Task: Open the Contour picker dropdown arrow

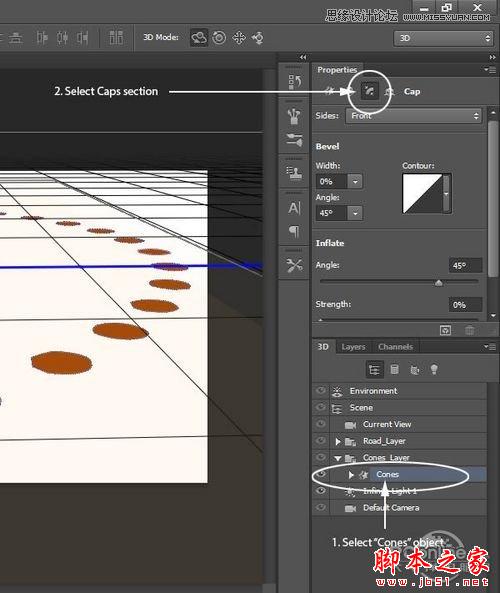Action: 447,194
